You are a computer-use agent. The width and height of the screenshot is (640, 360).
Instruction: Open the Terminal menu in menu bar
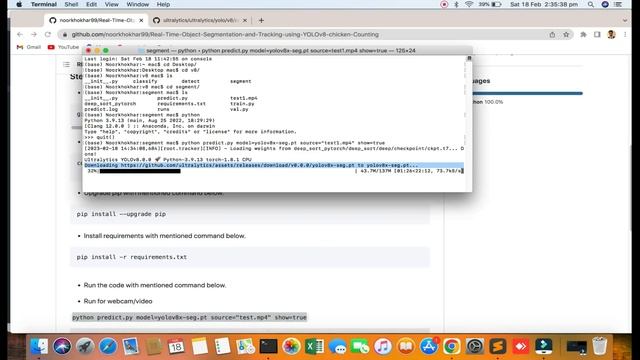[x=44, y=4]
